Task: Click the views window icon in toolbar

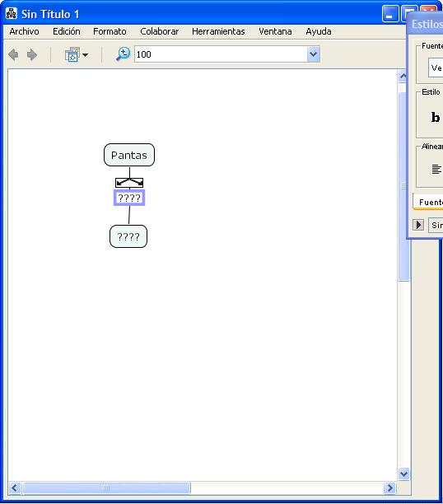Action: [72, 54]
